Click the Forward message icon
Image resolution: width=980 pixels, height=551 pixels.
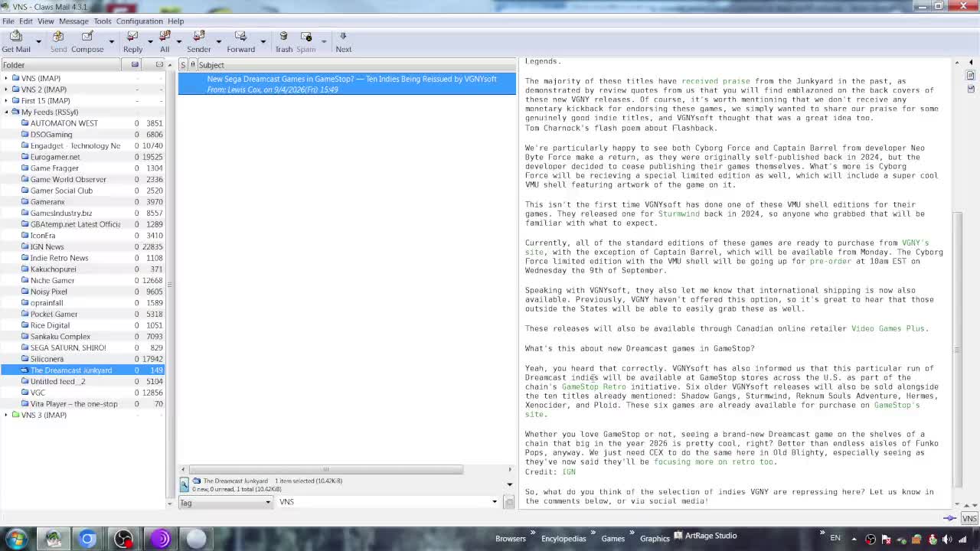[240, 37]
